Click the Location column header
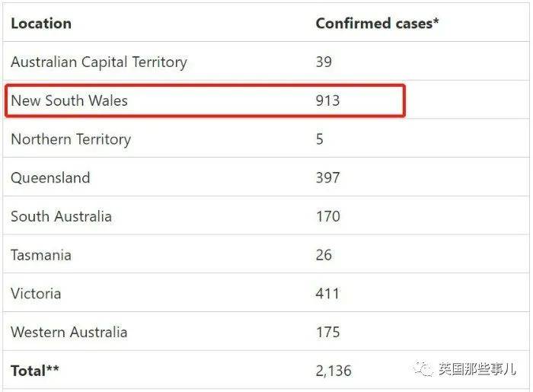 [x=41, y=24]
